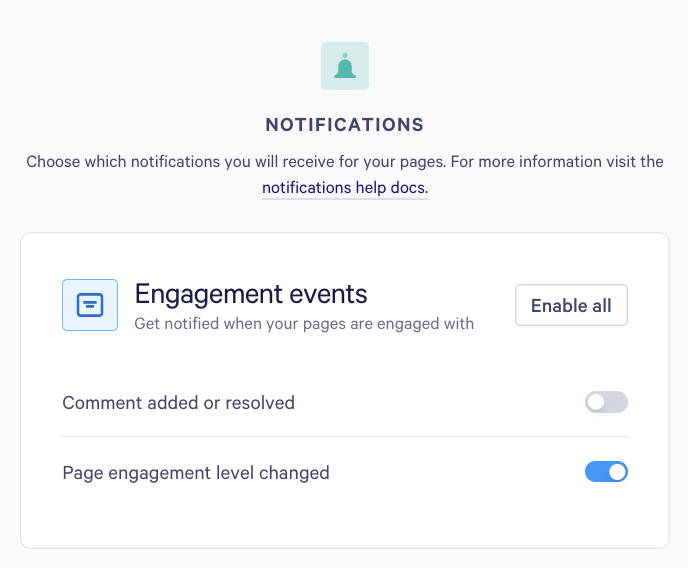
Task: Click the green notifications bell icon
Action: tap(345, 66)
